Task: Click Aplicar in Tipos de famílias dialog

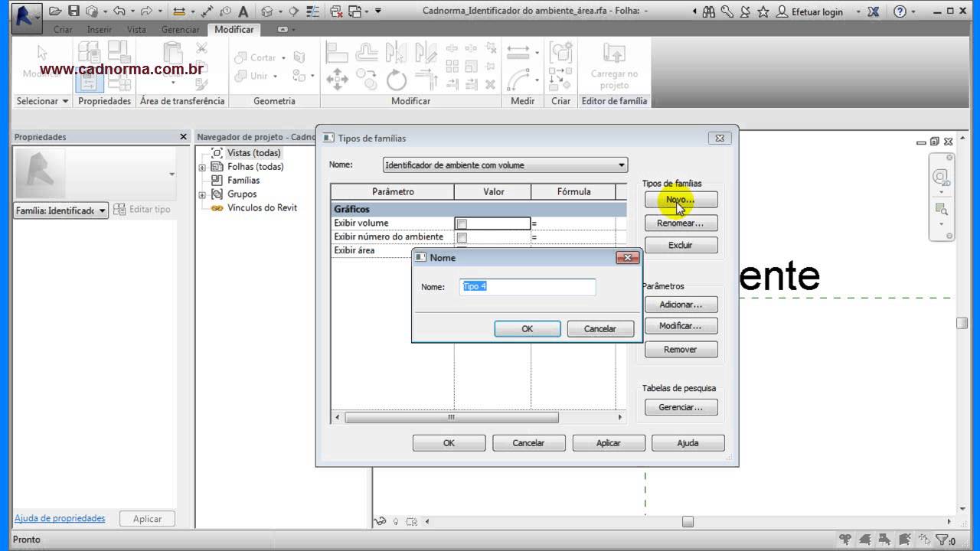Action: coord(608,442)
